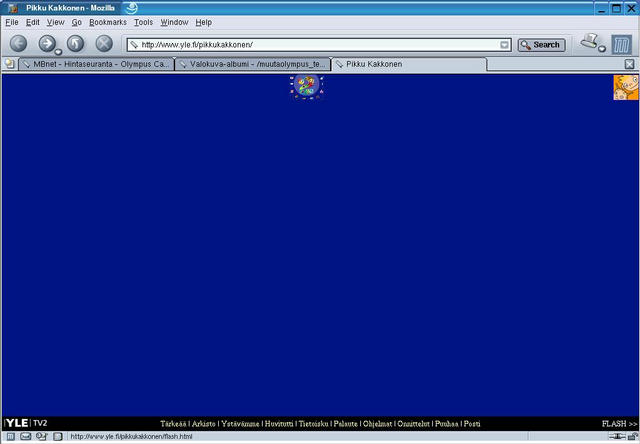Open a new tab with tab bar icon
640x444 pixels.
click(x=9, y=64)
